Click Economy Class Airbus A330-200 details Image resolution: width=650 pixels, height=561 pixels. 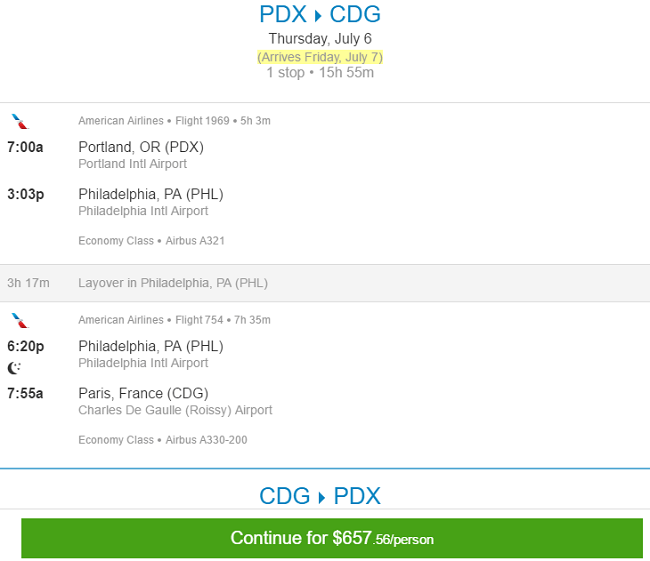(162, 440)
